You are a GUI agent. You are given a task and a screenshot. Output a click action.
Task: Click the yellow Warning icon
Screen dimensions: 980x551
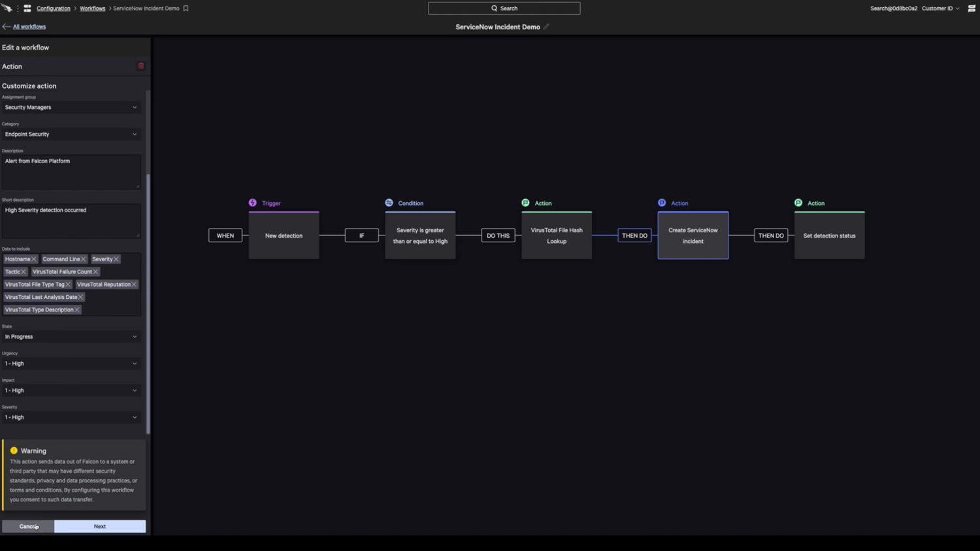(x=14, y=450)
